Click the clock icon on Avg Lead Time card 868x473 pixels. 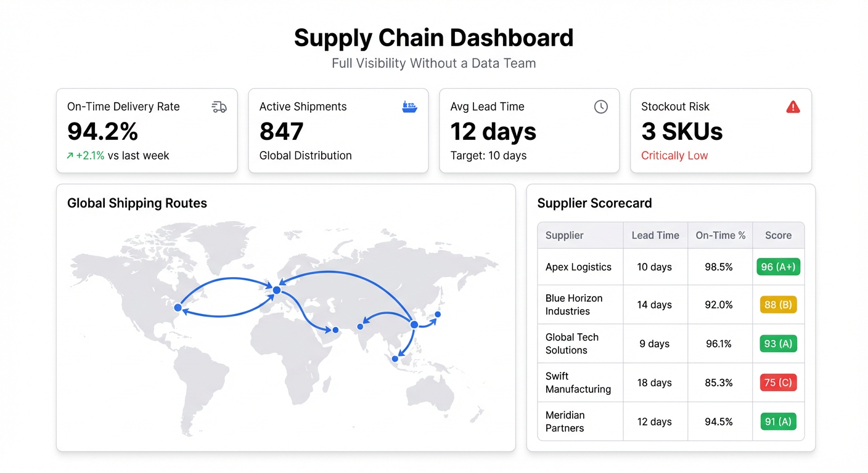pos(601,107)
